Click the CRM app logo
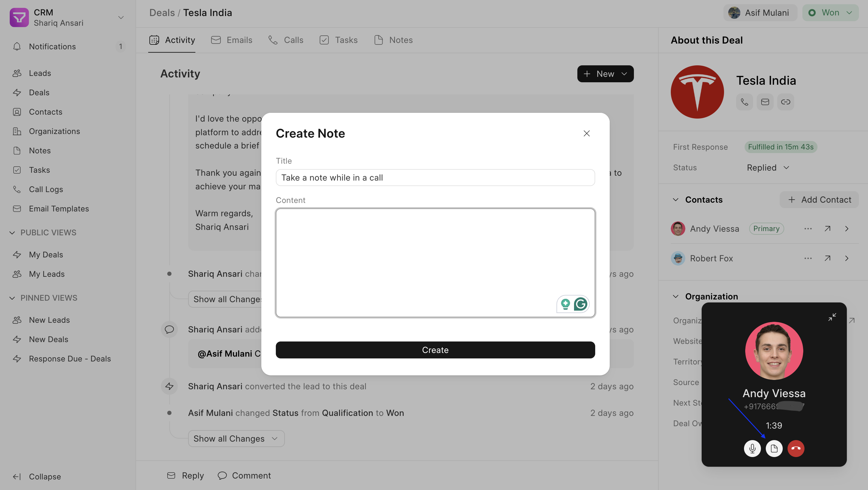Screen dimensions: 868x490 19,18
